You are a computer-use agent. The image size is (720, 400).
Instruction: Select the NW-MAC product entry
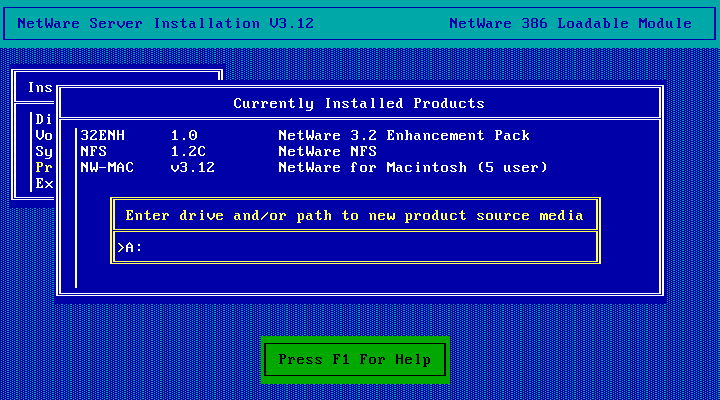coord(314,168)
